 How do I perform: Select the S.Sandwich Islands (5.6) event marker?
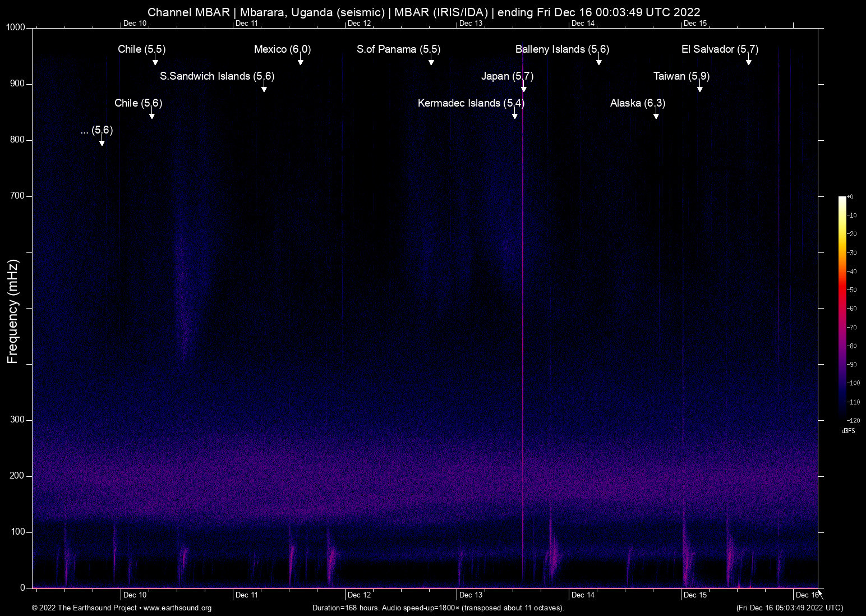[217, 76]
